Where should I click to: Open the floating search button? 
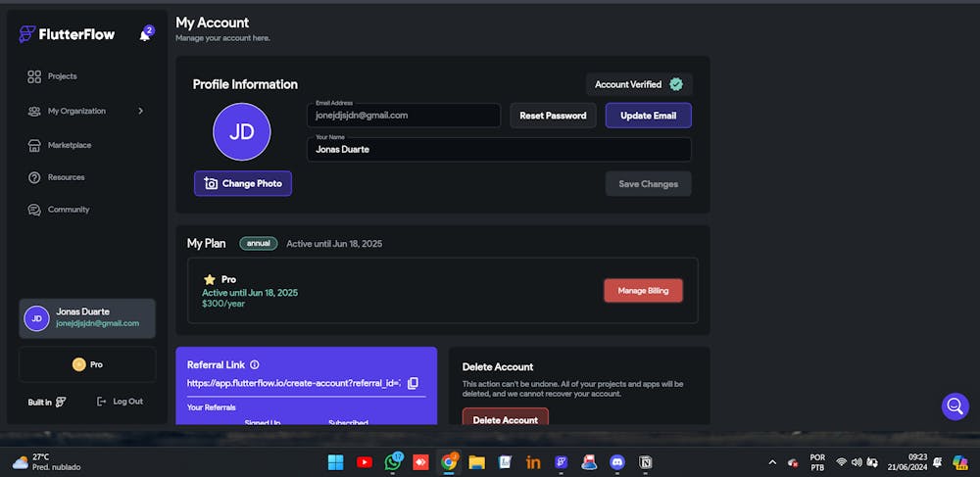(x=955, y=406)
